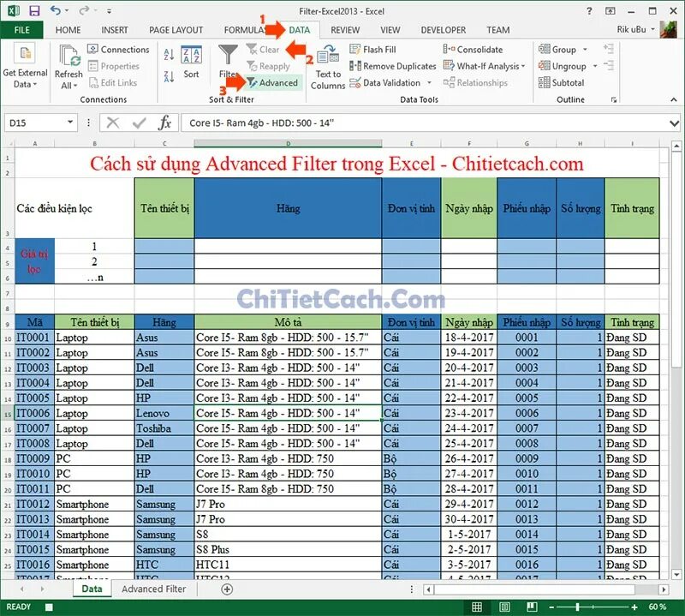Click Edit Links command

coord(113,82)
